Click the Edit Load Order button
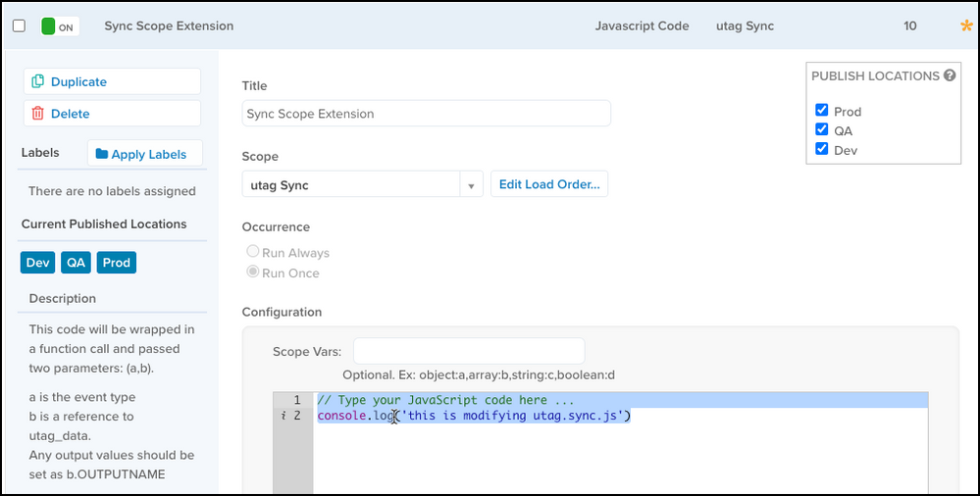Viewport: 980px width, 496px height. pyautogui.click(x=549, y=184)
